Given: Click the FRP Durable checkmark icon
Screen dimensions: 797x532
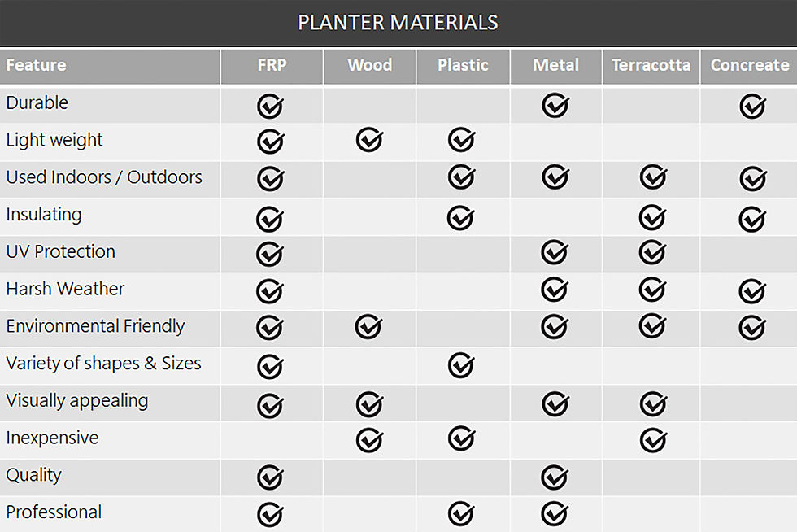Looking at the screenshot, I should [270, 106].
